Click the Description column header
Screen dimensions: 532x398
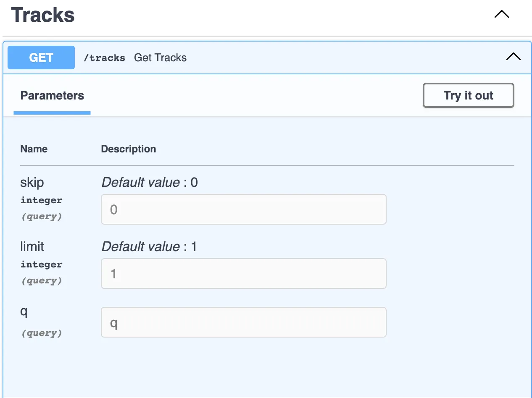(128, 149)
